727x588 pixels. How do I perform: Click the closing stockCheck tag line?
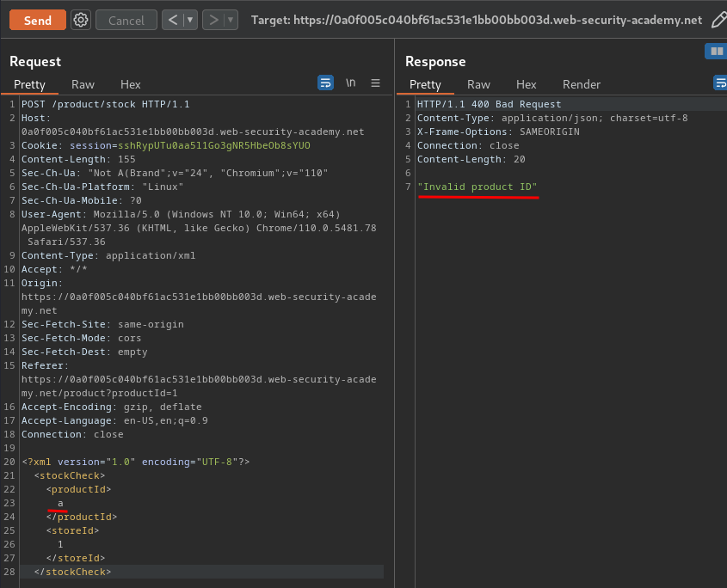72,573
